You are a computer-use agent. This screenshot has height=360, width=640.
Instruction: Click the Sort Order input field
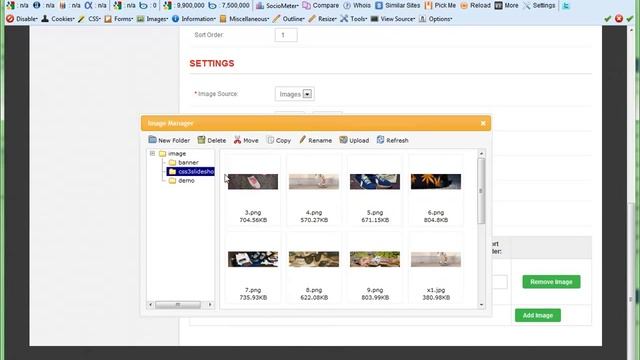(x=286, y=35)
